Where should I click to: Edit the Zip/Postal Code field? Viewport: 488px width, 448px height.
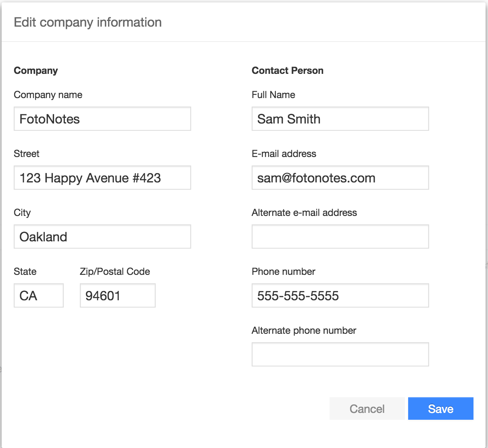coord(117,295)
